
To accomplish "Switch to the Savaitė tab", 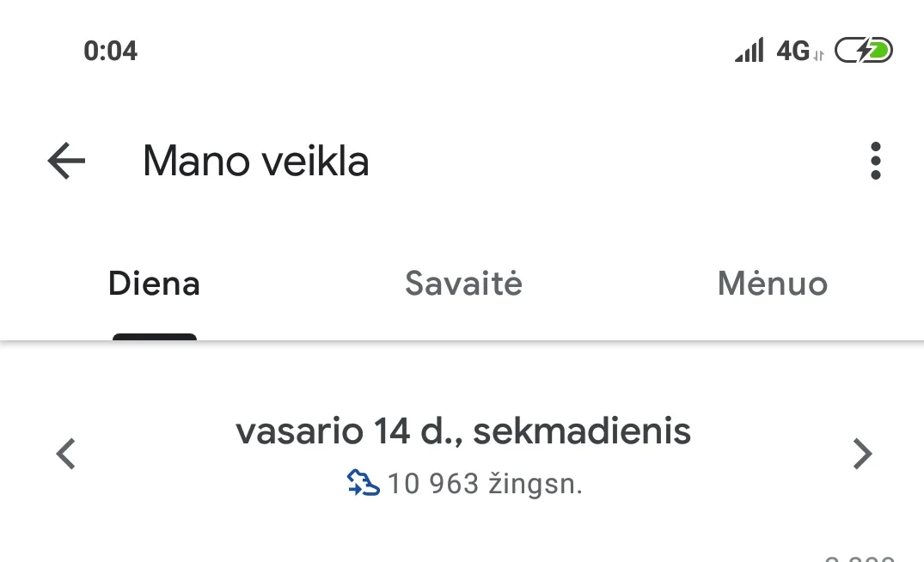I will 463,284.
